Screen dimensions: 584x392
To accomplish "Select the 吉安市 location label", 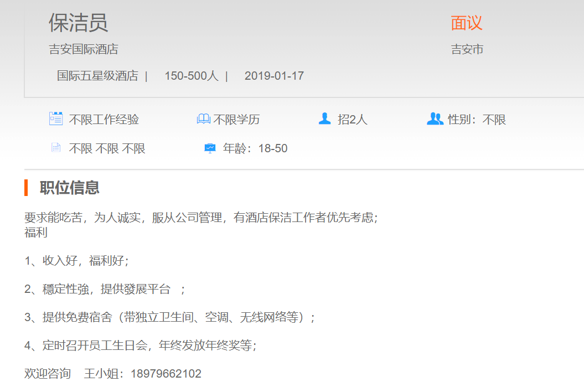I will (x=467, y=49).
